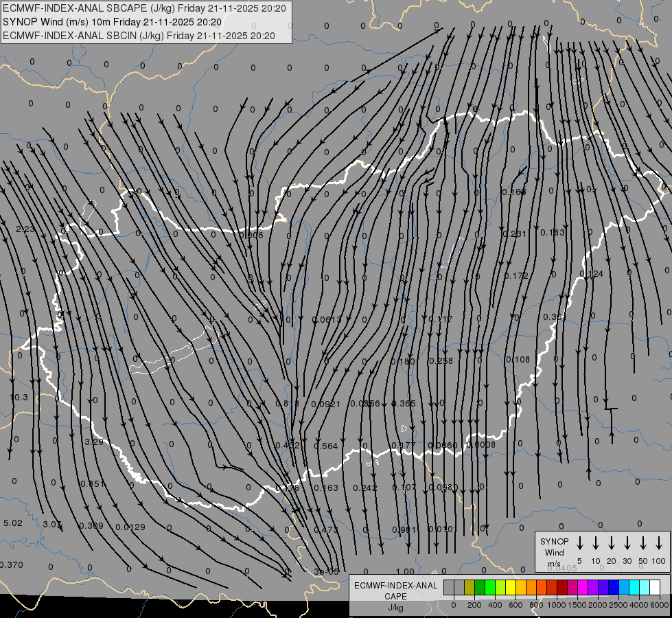The image size is (672, 618).
Task: Click the map value 5.02
Action: [13, 523]
